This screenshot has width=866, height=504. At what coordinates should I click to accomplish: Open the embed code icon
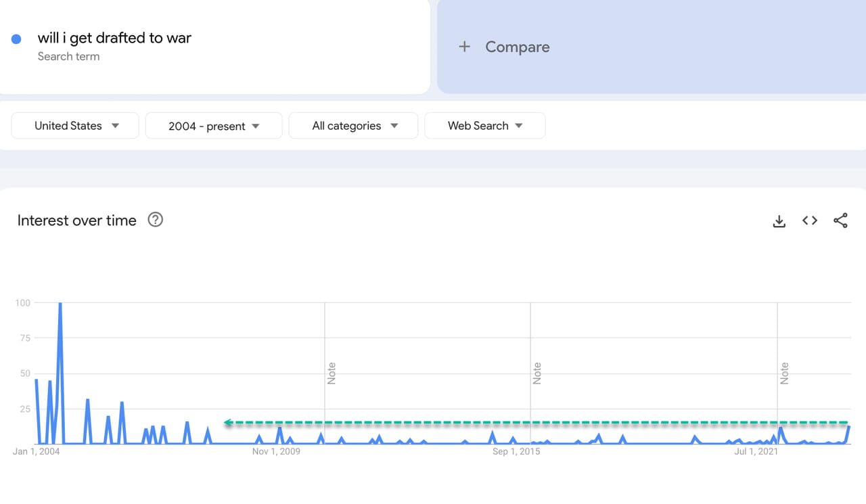tap(810, 221)
